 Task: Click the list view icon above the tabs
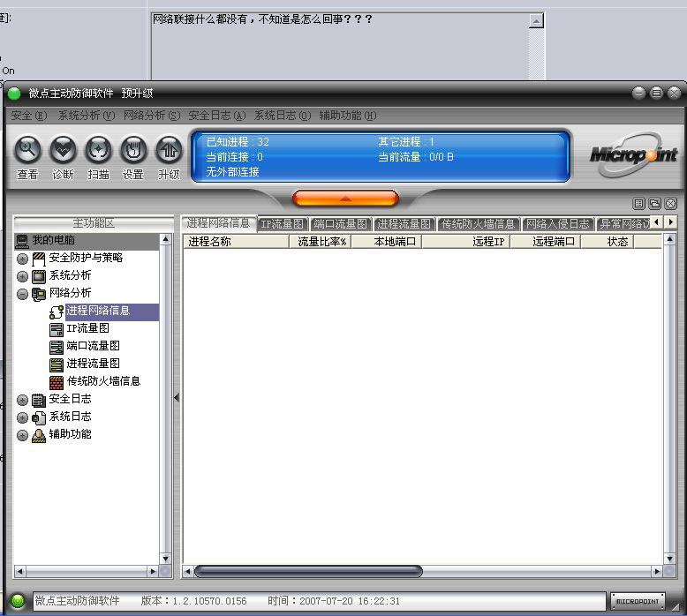pyautogui.click(x=638, y=203)
